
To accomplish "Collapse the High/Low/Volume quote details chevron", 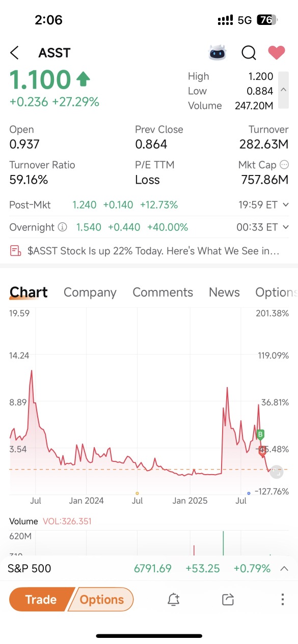I will point(283,91).
